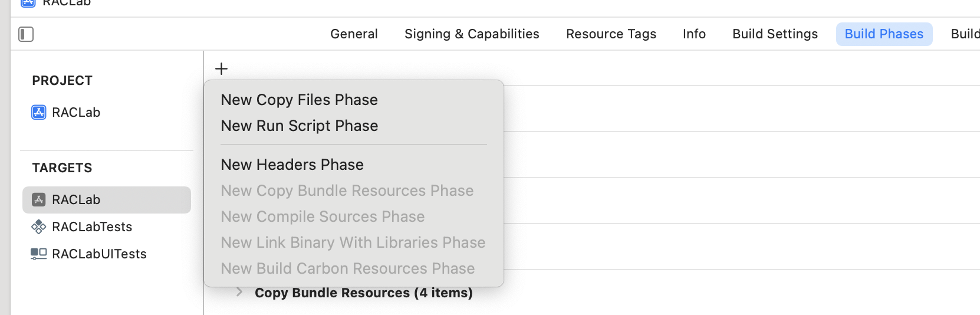
Task: Choose New Copy Files Phase
Action: [299, 100]
